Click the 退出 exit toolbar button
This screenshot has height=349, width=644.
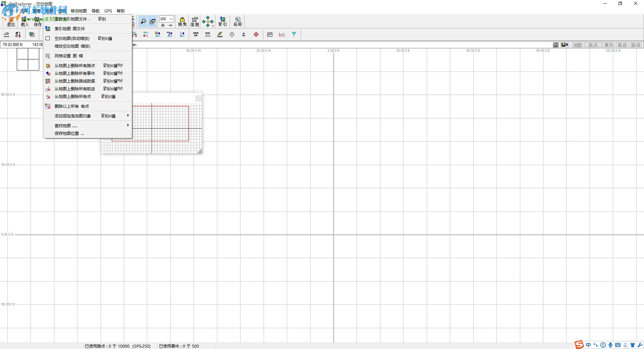(11, 22)
